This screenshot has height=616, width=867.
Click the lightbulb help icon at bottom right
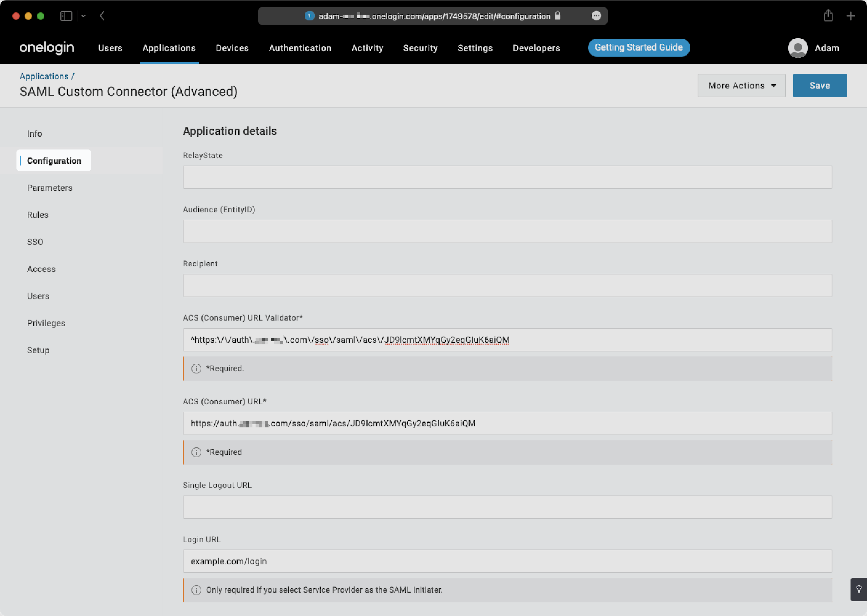point(859,589)
